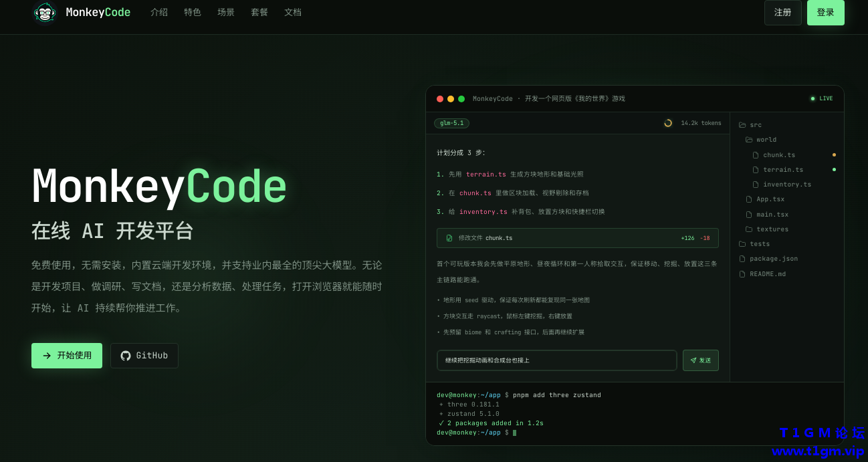Click the green window dot in demo panel

pos(461,99)
